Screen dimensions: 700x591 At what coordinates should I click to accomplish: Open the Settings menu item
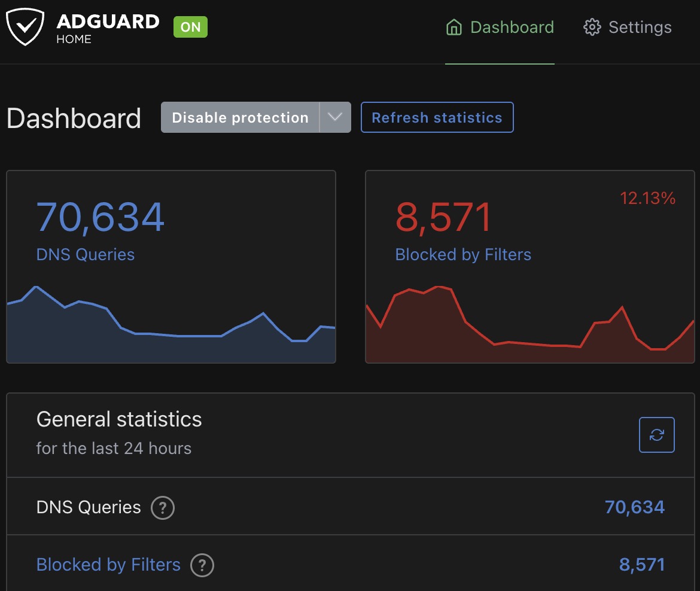tap(639, 27)
